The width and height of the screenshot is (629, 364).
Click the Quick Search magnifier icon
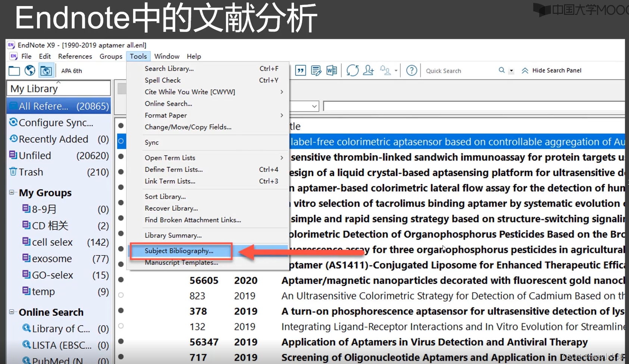[x=502, y=70]
